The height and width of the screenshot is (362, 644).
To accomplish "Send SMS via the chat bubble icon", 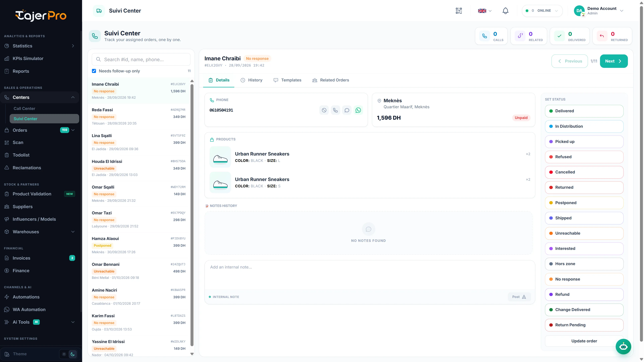I will pos(347,110).
